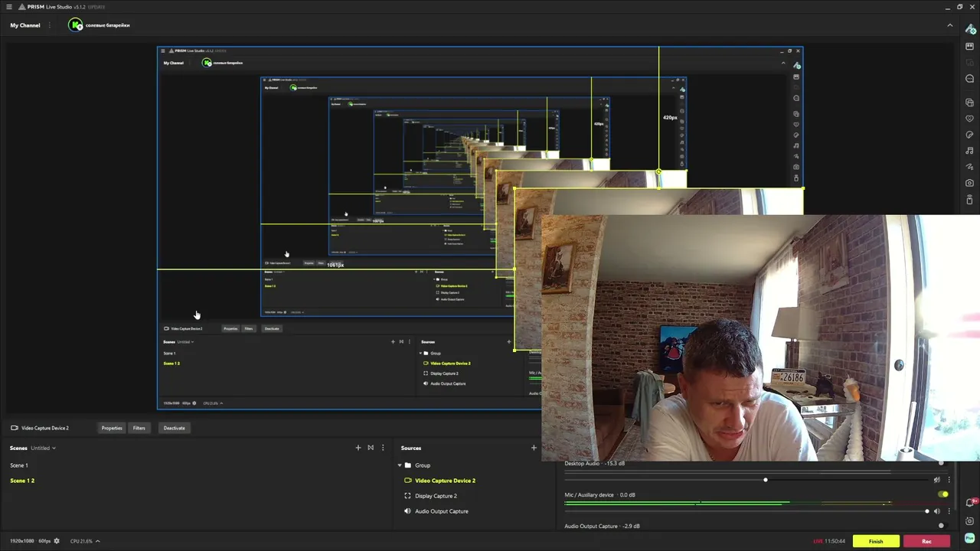Click the Filters button

pyautogui.click(x=139, y=428)
